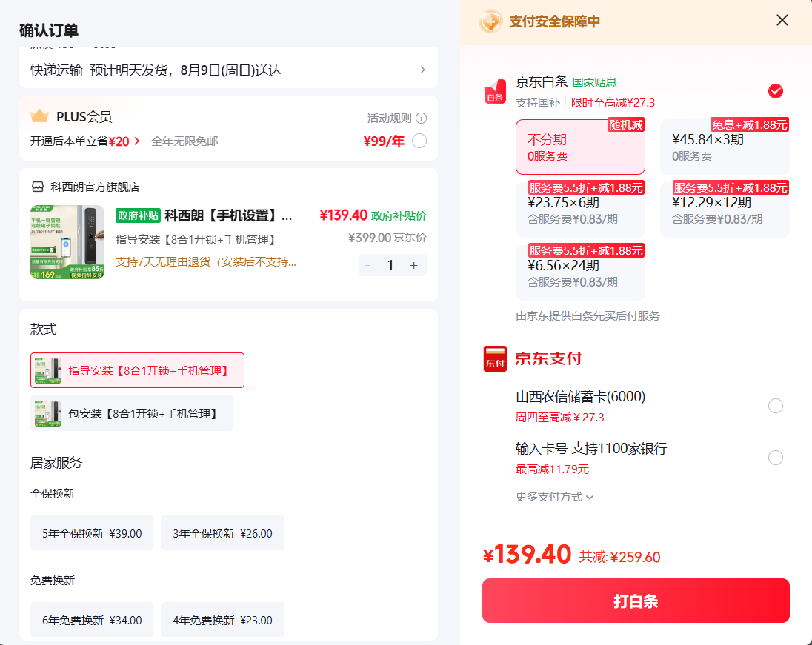Viewport: 812px width, 645px height.
Task: Click the 京东白条 logo icon
Action: (x=495, y=91)
